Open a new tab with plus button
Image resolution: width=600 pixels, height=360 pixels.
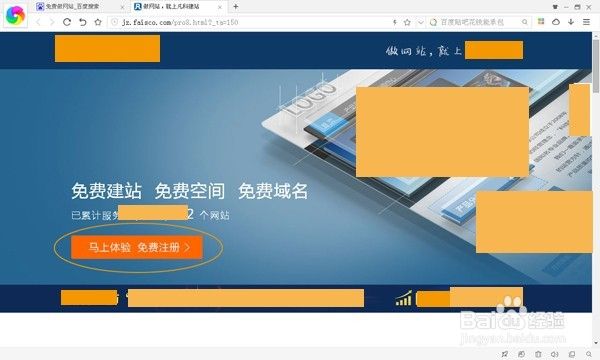[x=236, y=7]
